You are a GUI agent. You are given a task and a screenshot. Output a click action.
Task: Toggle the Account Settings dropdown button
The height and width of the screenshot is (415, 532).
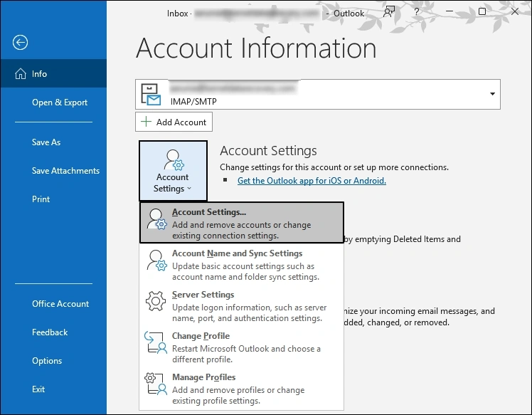(173, 171)
